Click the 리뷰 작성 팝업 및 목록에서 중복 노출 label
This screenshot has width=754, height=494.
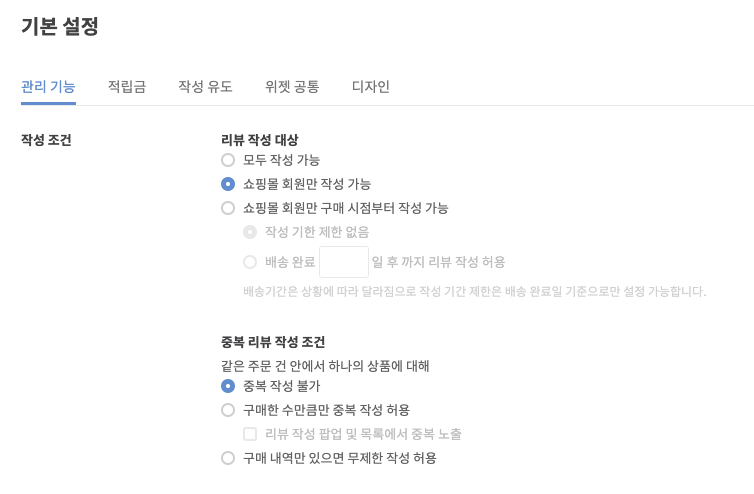click(363, 434)
